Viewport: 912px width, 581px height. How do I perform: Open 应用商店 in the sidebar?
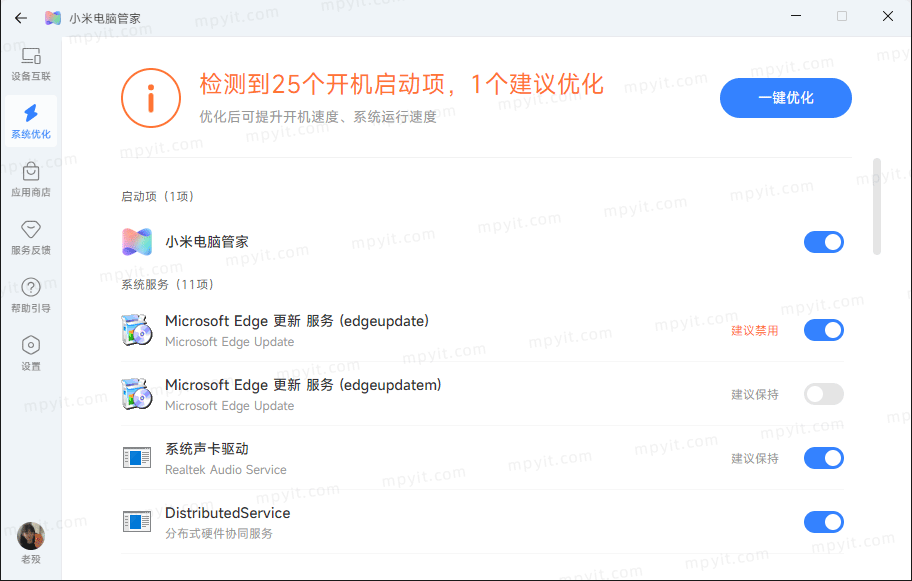tap(31, 180)
